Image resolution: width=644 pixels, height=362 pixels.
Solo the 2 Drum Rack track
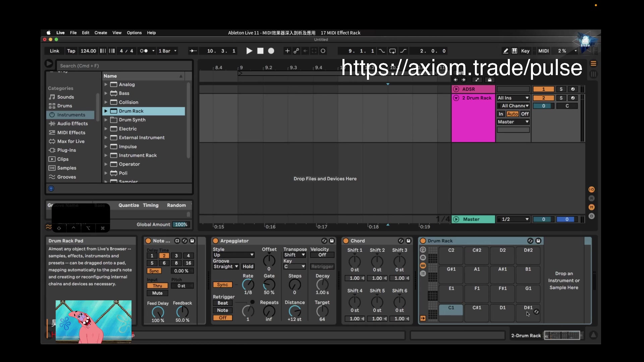[561, 98]
